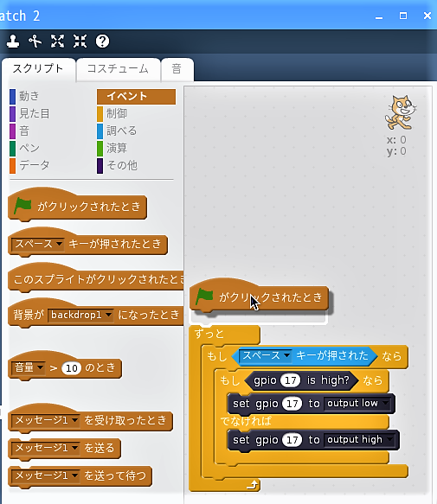The height and width of the screenshot is (504, 437).
Task: Open the 音量 sensor dropdown
Action: (x=29, y=367)
